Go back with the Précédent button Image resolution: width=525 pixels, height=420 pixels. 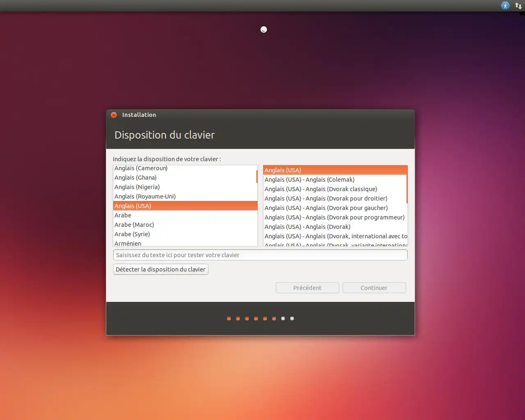[x=307, y=288]
